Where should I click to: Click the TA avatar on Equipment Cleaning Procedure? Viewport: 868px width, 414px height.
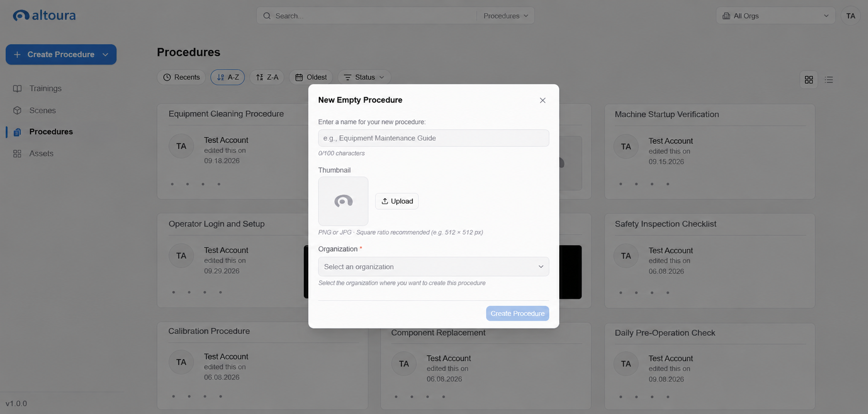[181, 146]
